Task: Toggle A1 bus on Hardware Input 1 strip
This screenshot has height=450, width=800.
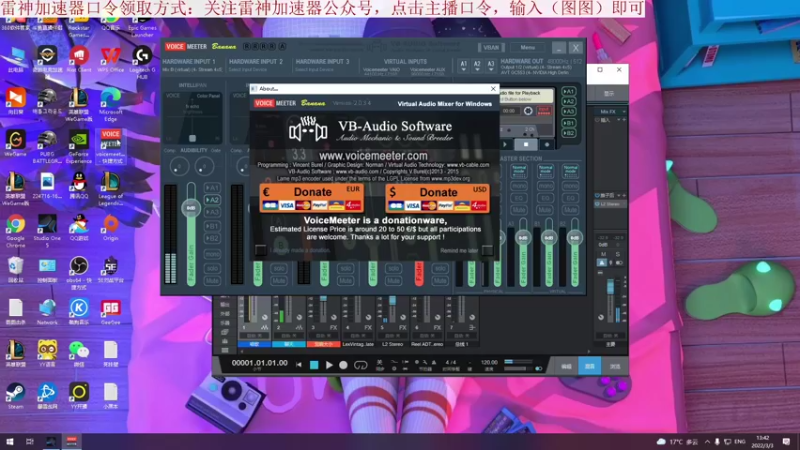Action: click(x=212, y=188)
